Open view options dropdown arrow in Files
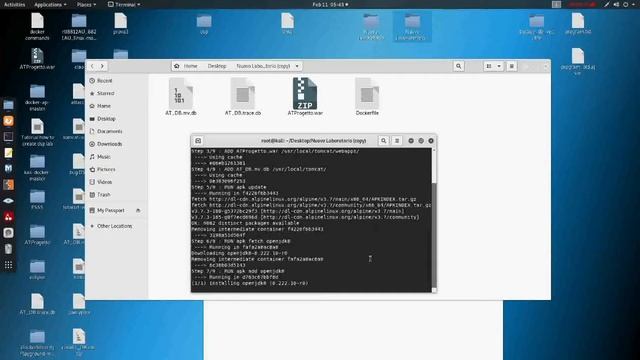The width and height of the screenshot is (640, 360). pos(499,66)
